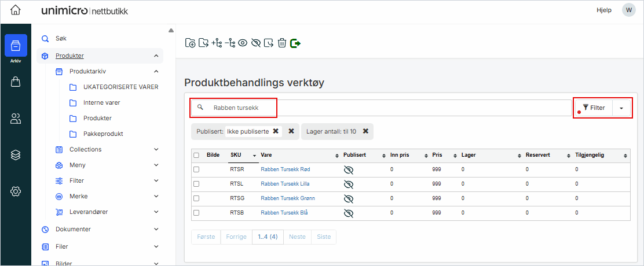Select the Søk item in sidebar
644x266 pixels.
pos(61,39)
